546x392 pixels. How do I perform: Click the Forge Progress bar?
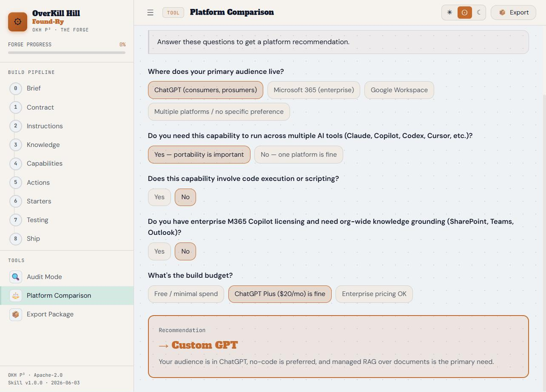point(66,53)
